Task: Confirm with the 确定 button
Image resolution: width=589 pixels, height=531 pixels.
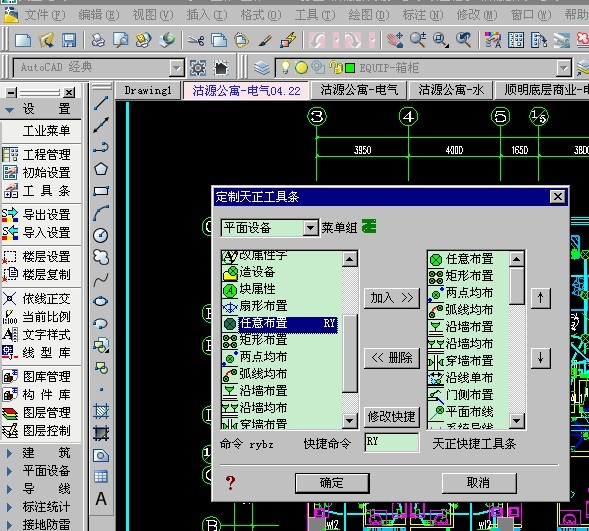Action: (x=332, y=483)
